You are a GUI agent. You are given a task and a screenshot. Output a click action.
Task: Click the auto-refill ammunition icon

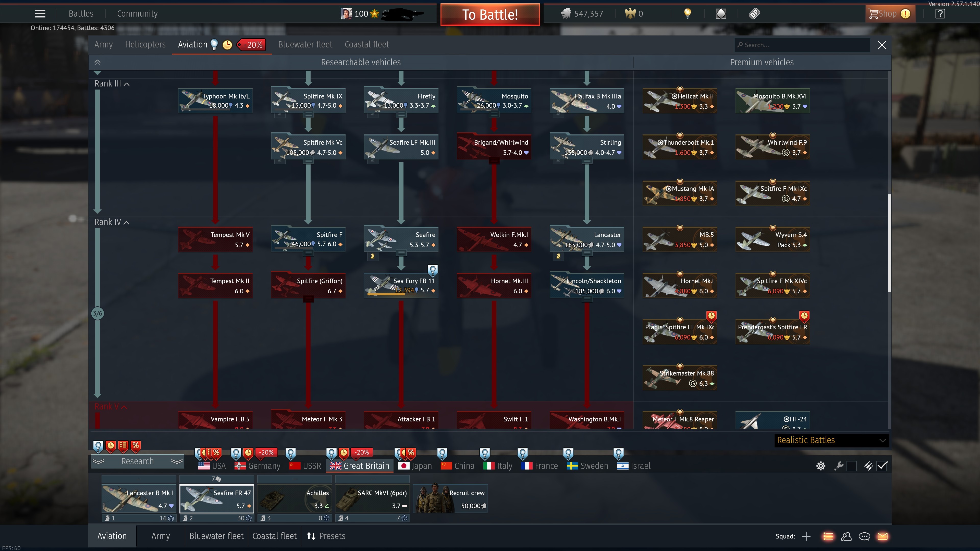point(868,466)
